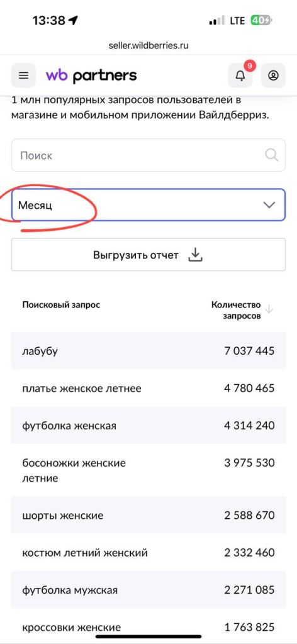Select the футболка мужская row
297x644 pixels.
[x=148, y=590]
